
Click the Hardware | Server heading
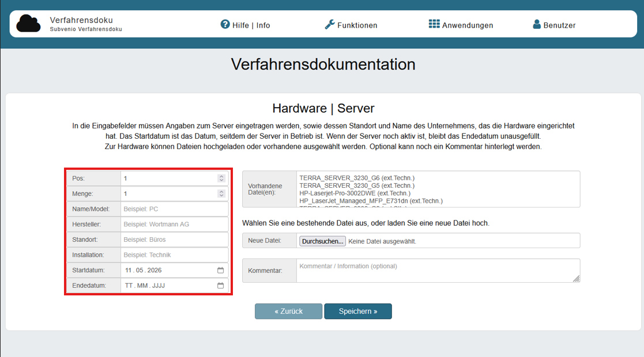point(323,108)
